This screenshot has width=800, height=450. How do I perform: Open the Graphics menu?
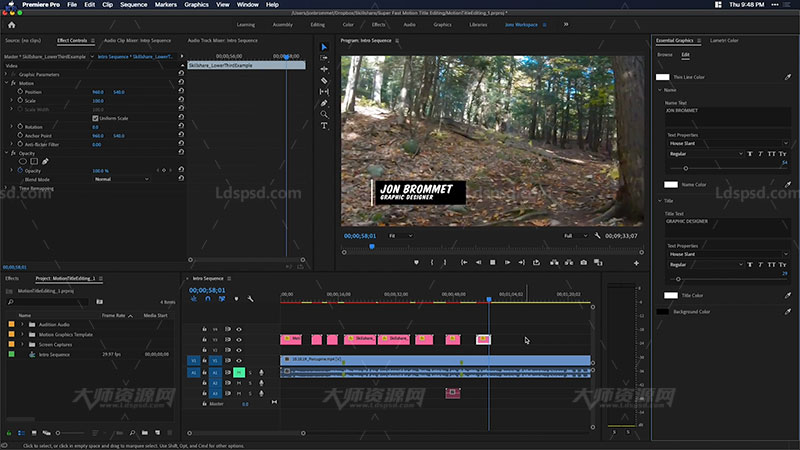click(x=196, y=5)
